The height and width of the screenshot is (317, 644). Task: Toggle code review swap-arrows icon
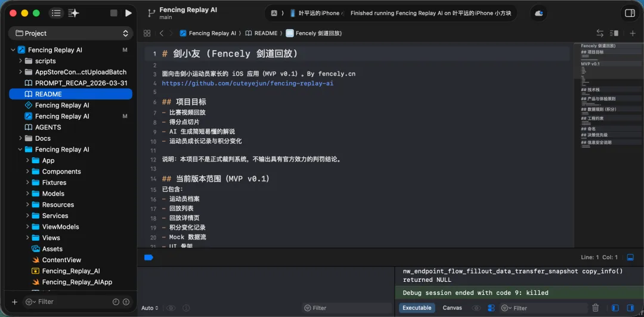(600, 33)
